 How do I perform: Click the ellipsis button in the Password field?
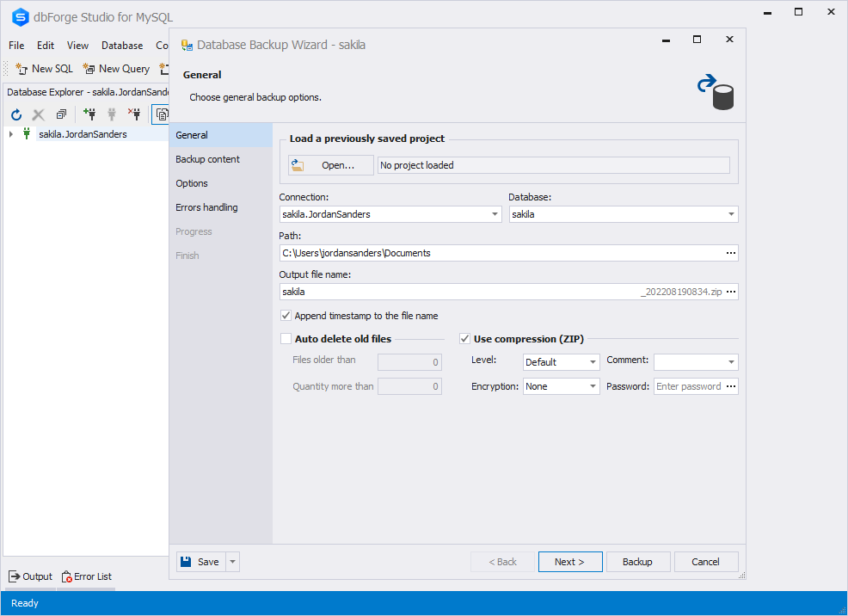coord(731,386)
